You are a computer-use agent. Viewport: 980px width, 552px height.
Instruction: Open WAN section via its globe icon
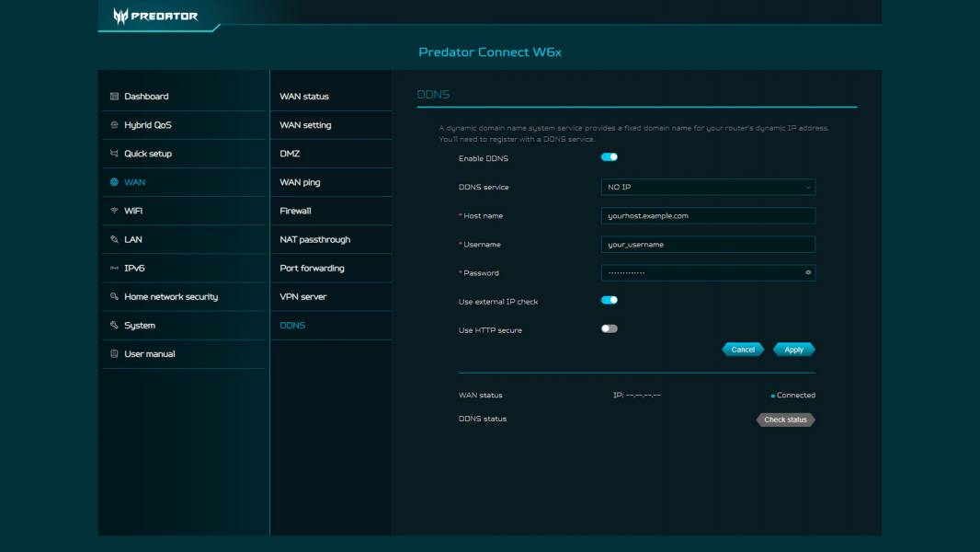pyautogui.click(x=114, y=181)
